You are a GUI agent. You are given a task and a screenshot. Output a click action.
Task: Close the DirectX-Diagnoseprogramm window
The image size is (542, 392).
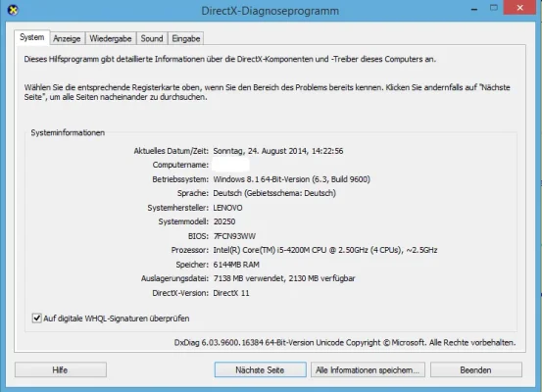pyautogui.click(x=519, y=8)
